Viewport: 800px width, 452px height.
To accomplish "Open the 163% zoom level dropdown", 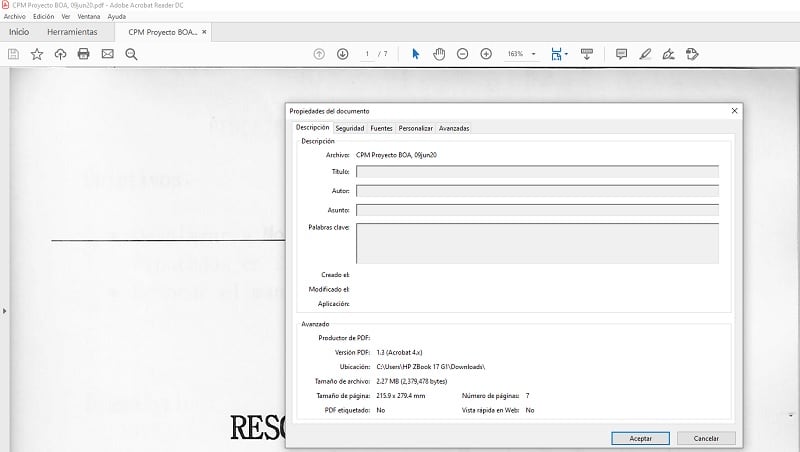I will 522,53.
